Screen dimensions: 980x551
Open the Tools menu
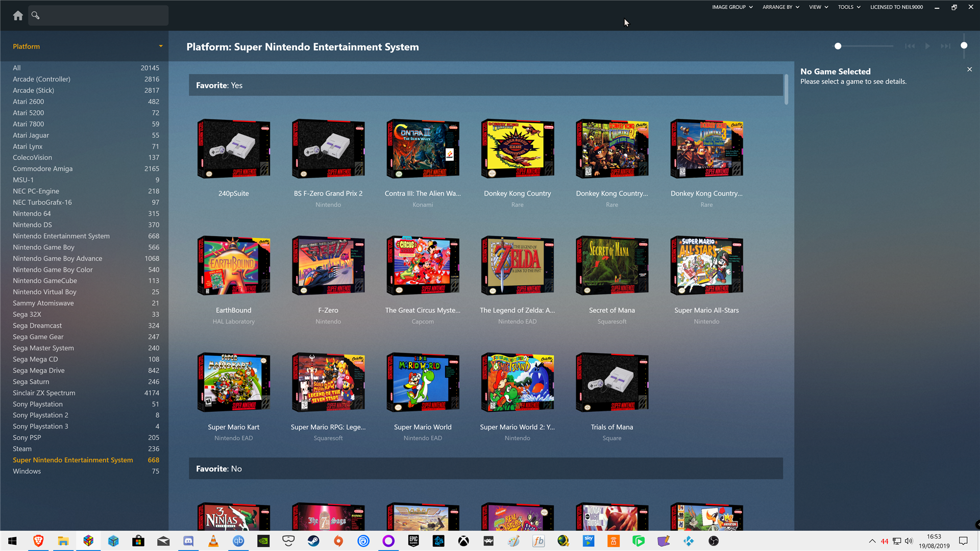849,7
